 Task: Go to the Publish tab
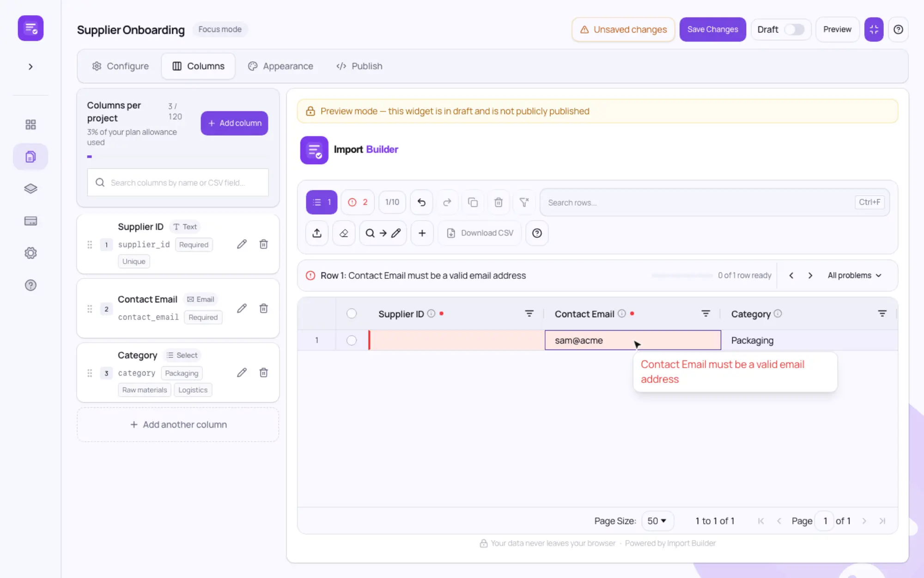359,66
